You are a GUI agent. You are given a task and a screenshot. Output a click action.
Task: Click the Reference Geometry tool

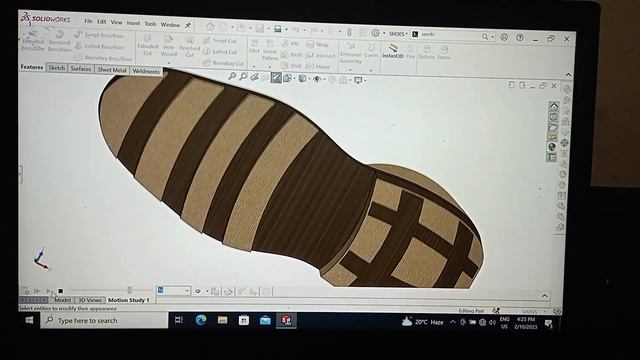(351, 53)
